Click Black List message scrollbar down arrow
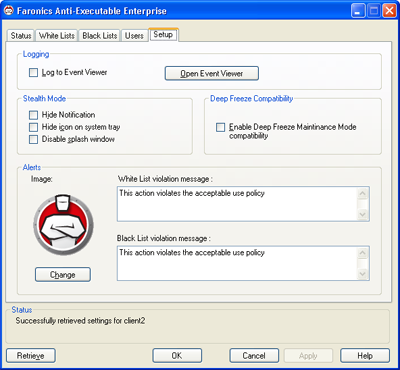Image resolution: width=400 pixels, height=370 pixels. pos(362,274)
